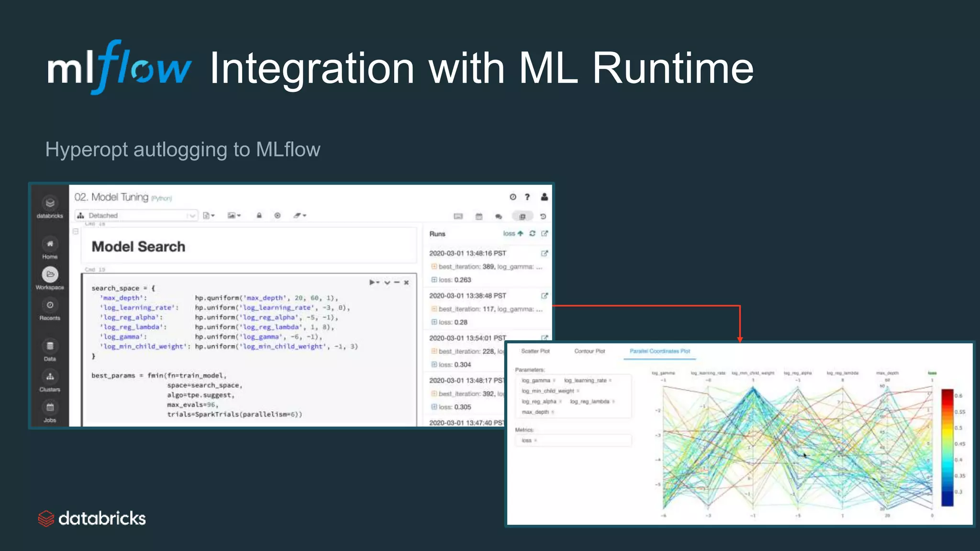Expand the loss 0.28 metrics row

tap(434, 322)
